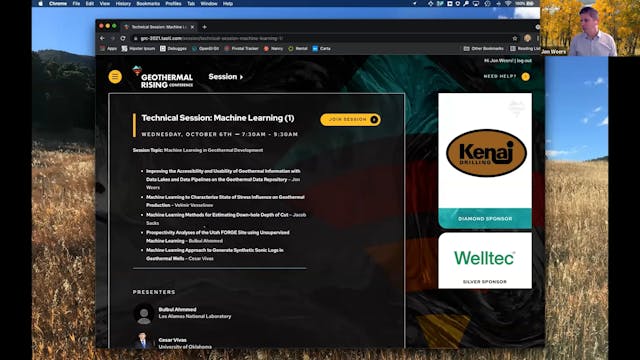Open the yellow hamburger menu button

(x=115, y=77)
